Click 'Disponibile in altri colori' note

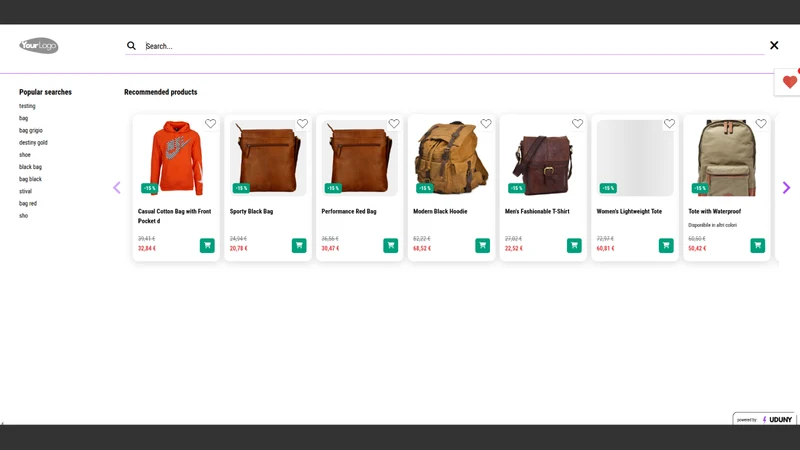(712, 225)
